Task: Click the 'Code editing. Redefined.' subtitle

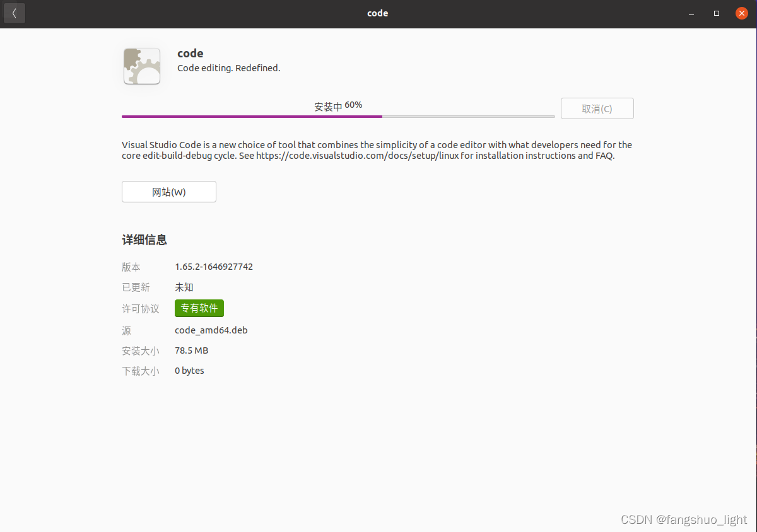Action: [x=229, y=68]
